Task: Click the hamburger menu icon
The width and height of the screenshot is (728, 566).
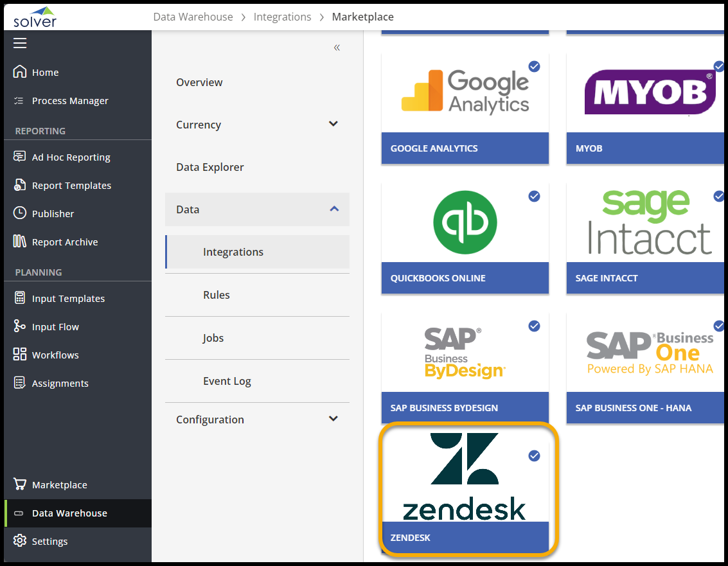Action: pos(20,43)
